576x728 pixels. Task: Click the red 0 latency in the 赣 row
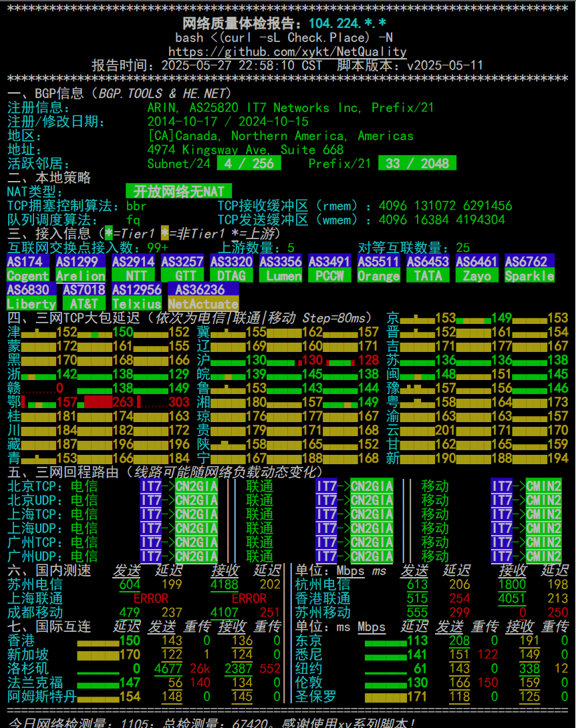click(60, 388)
